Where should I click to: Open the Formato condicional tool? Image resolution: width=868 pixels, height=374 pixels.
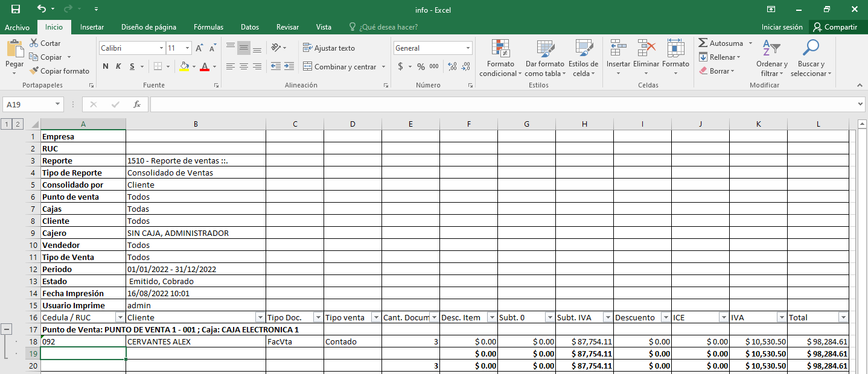click(500, 49)
